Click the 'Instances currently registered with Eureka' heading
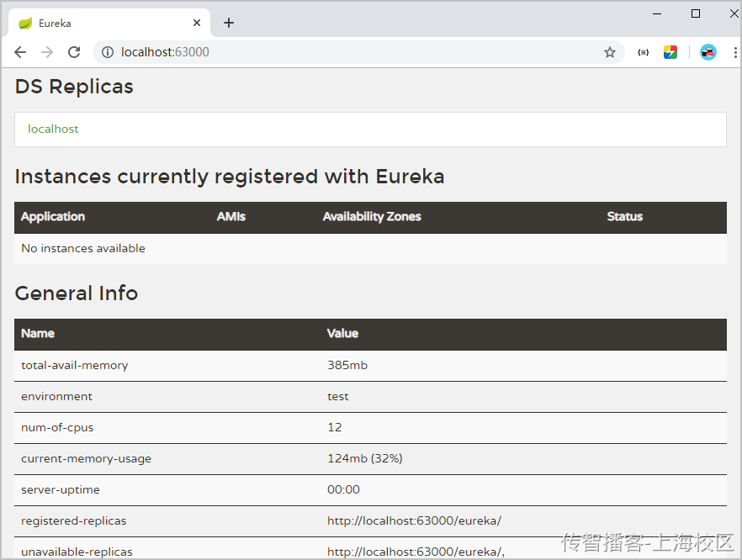The width and height of the screenshot is (742, 560). tap(230, 177)
